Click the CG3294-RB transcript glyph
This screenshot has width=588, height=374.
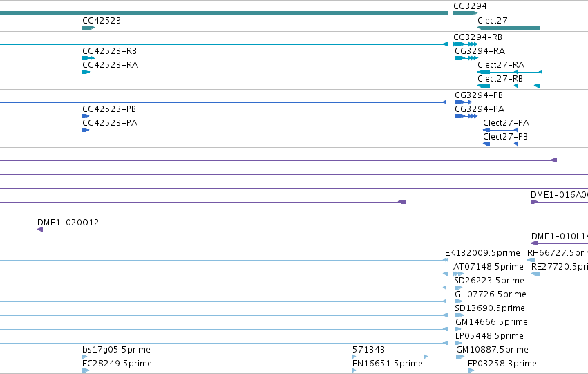pyautogui.click(x=466, y=44)
